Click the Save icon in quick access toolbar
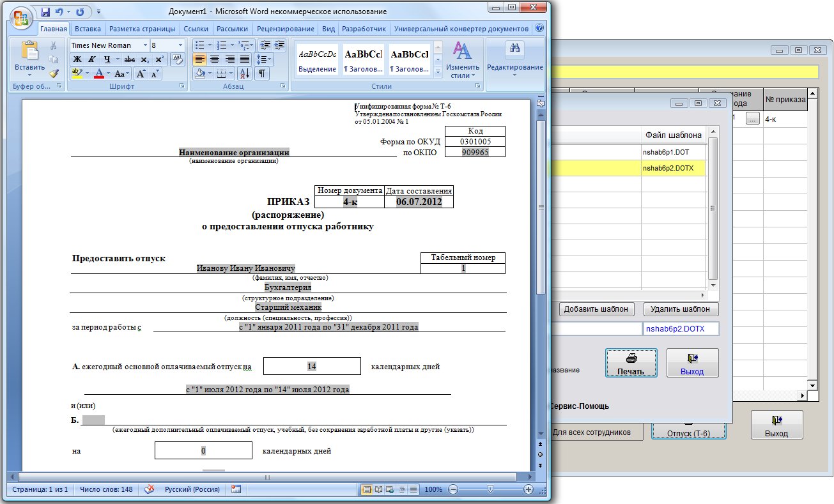The height and width of the screenshot is (504, 834). (x=45, y=12)
